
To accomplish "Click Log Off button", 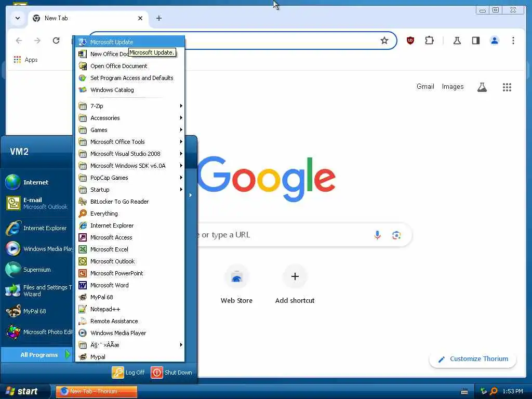I will pos(129,372).
